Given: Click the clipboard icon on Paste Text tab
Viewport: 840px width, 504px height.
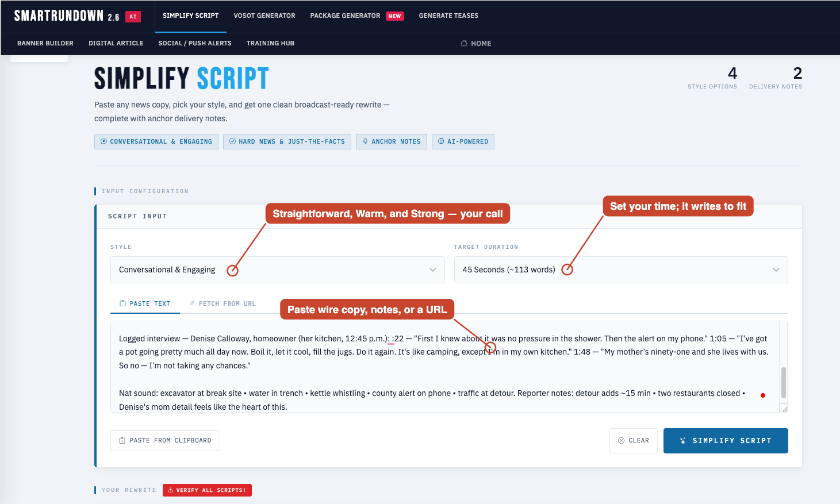Looking at the screenshot, I should (122, 303).
